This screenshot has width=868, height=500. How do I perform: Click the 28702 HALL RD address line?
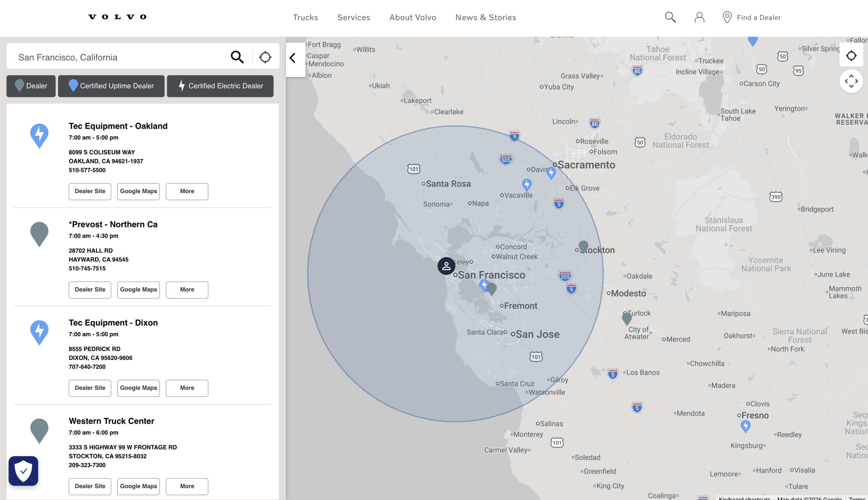[x=91, y=250]
